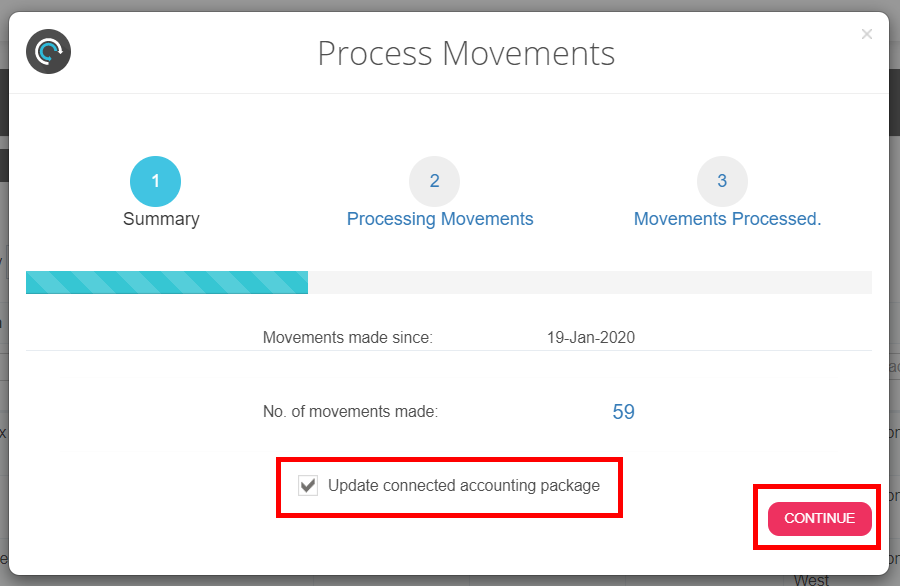Click the 'Update connected accounting package' label
This screenshot has width=900, height=586.
tap(464, 486)
